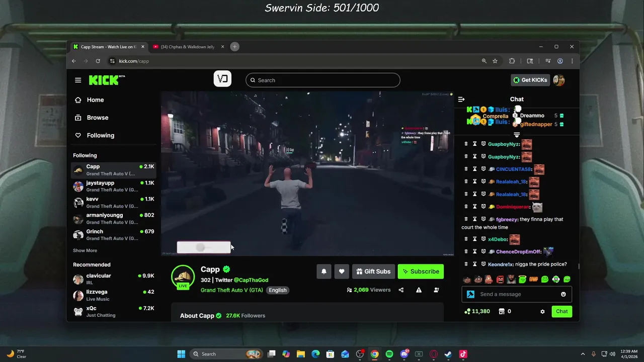Show hidden tray icons chevron
This screenshot has height=362, width=644.
tap(583, 354)
